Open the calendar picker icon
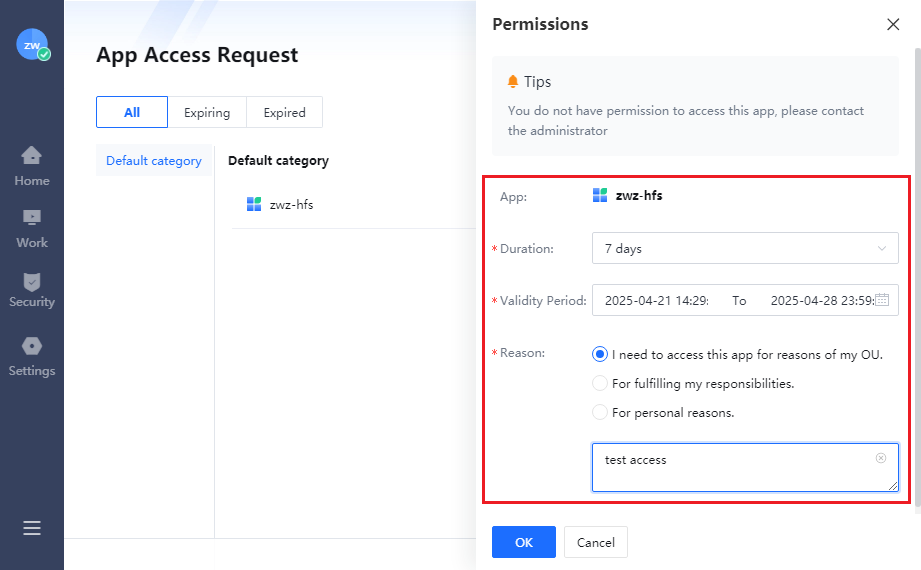 [x=882, y=300]
